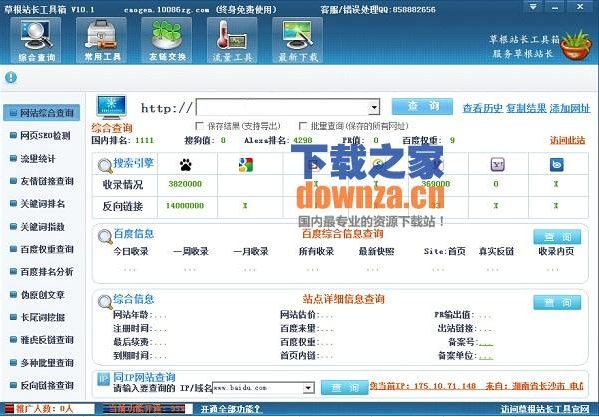Click the Alexa排名 value 4298
This screenshot has height=417, width=599.
coord(303,140)
